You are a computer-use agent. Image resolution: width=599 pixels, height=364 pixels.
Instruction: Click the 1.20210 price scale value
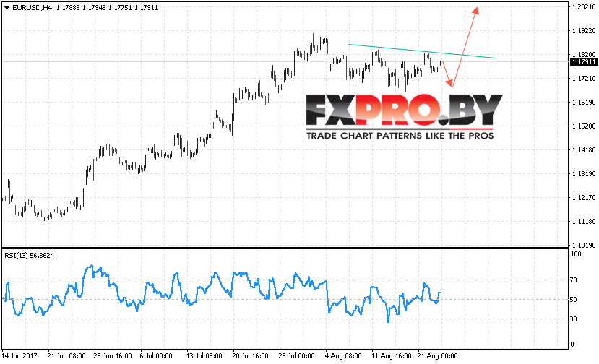tap(584, 7)
